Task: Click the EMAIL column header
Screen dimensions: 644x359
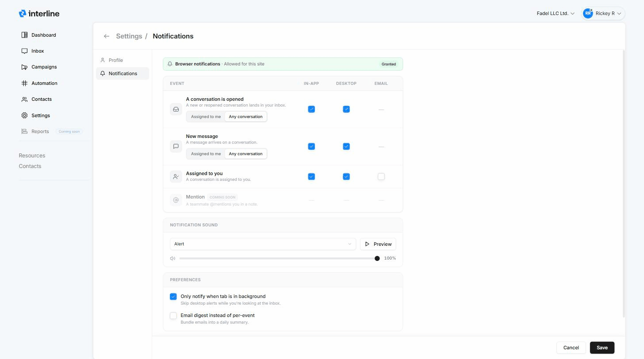Action: 381,84
